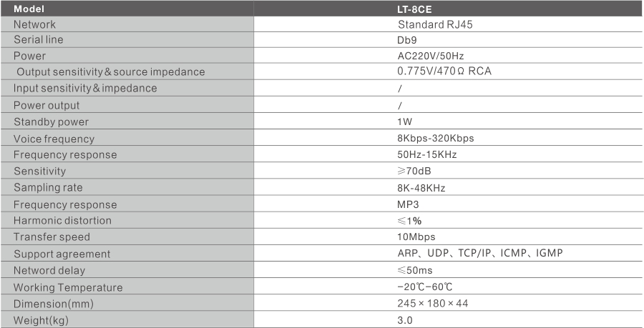Select the Weight(kg) label
Image resolution: width=644 pixels, height=328 pixels.
tap(41, 321)
